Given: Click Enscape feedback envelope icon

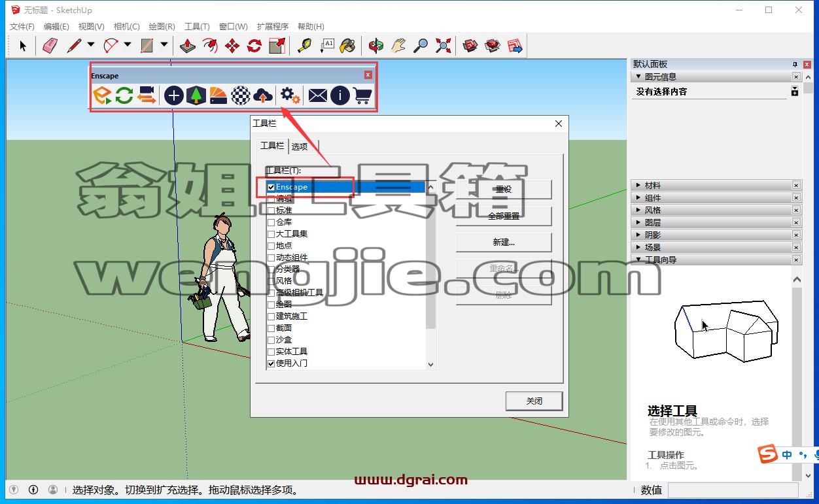Looking at the screenshot, I should point(317,96).
